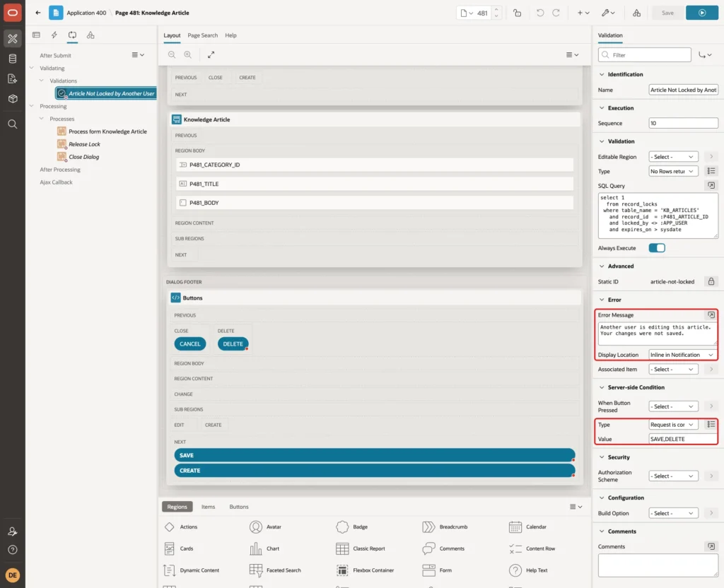Screen dimensions: 724x588
Task: Switch to the Layout tab
Action: point(172,35)
